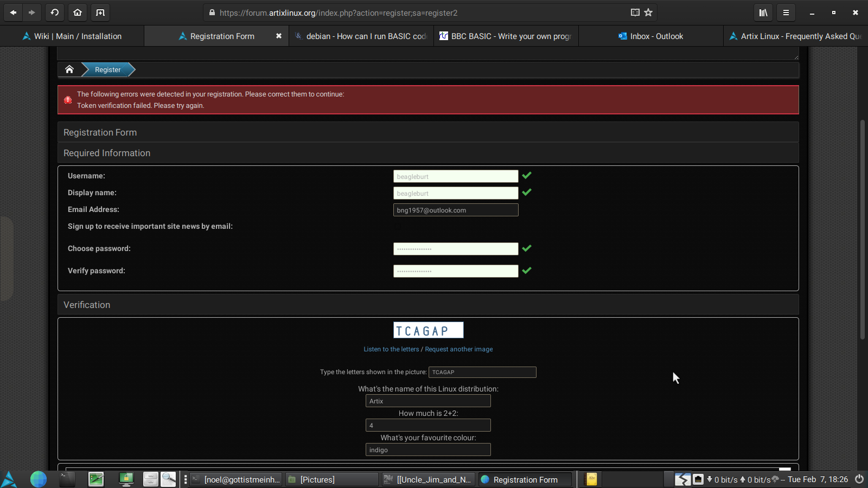Click Listen to the letters link

391,349
